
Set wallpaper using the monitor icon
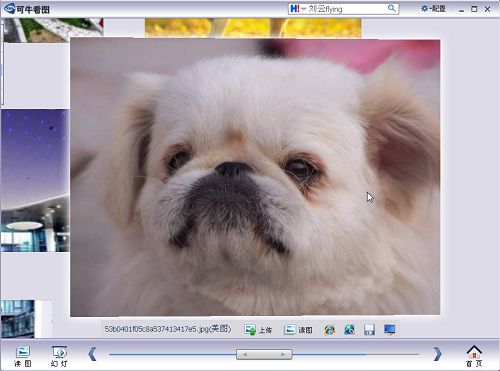tap(389, 330)
